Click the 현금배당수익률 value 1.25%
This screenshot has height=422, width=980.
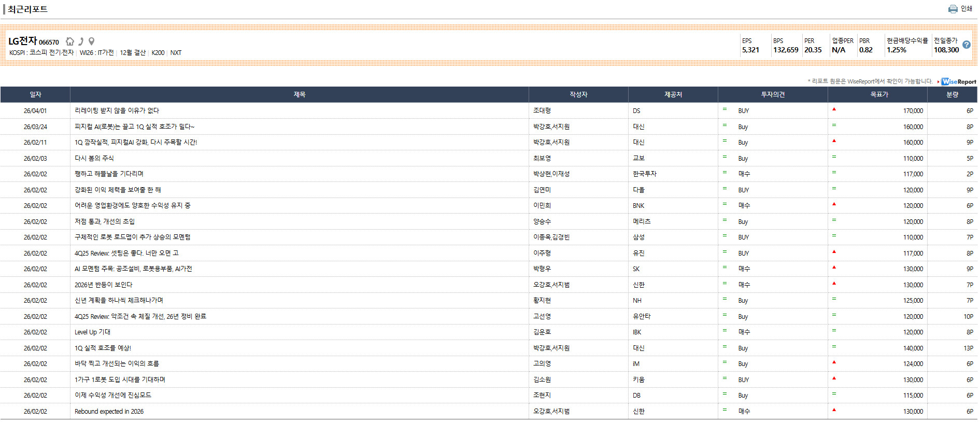(897, 50)
